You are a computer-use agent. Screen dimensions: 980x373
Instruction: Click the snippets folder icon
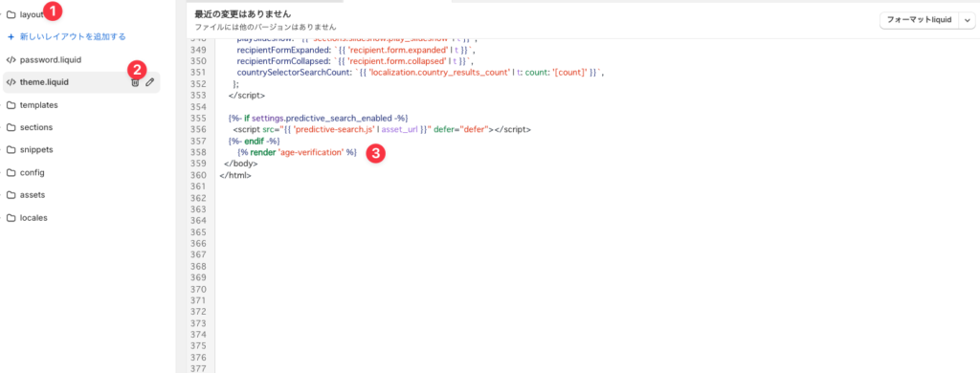(x=11, y=150)
